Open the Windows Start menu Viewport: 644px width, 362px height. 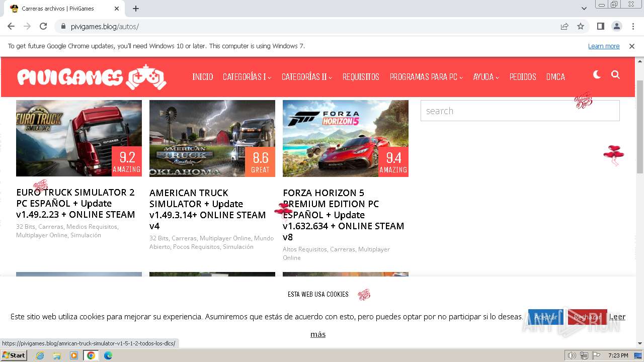click(x=14, y=355)
